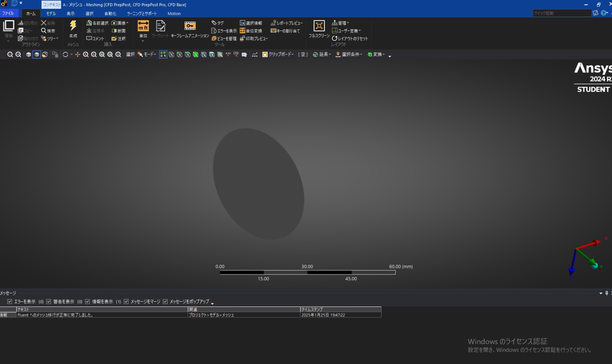
Task: Click the 名前選択 named selection button
Action: click(x=97, y=23)
